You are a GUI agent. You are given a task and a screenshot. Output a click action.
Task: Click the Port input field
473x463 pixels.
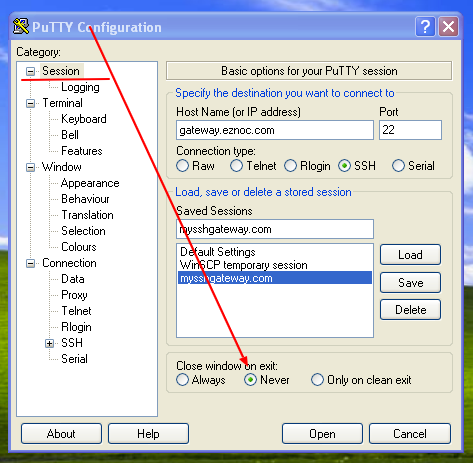pyautogui.click(x=410, y=130)
